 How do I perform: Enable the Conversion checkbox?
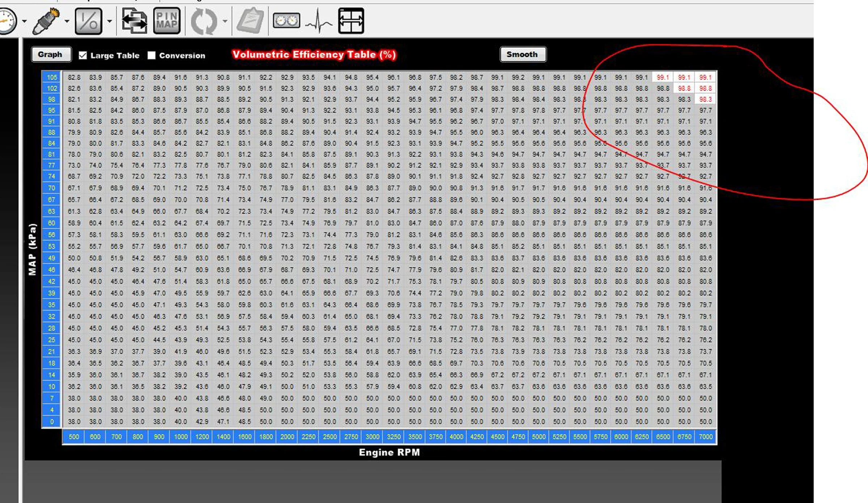[152, 55]
